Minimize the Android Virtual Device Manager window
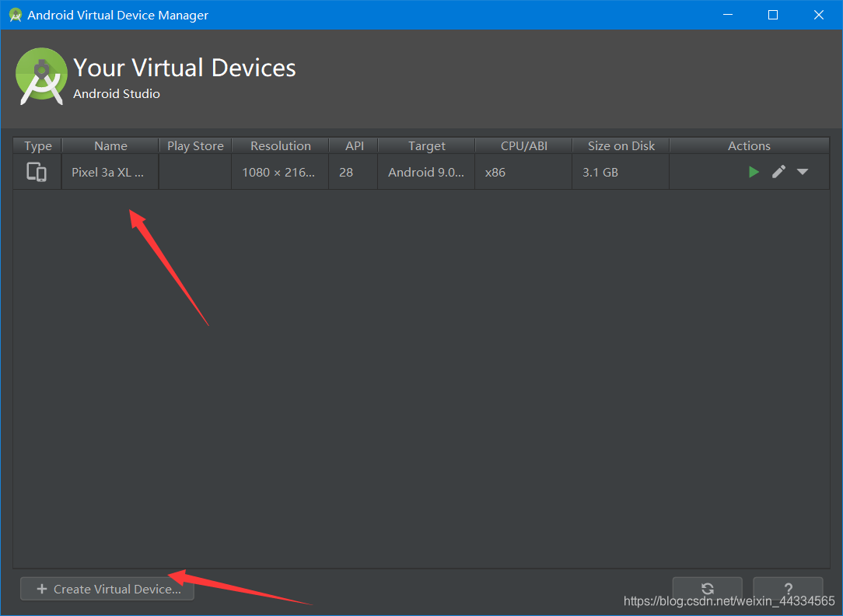 pyautogui.click(x=728, y=15)
